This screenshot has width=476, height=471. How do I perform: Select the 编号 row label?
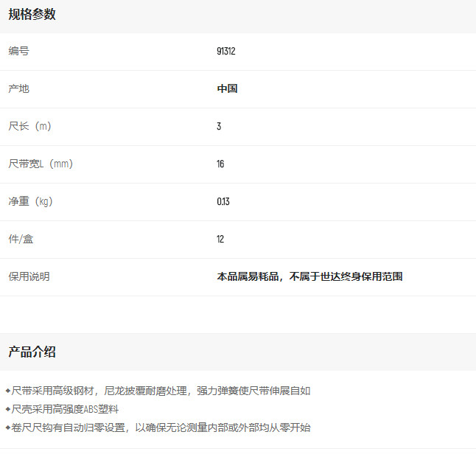19,52
